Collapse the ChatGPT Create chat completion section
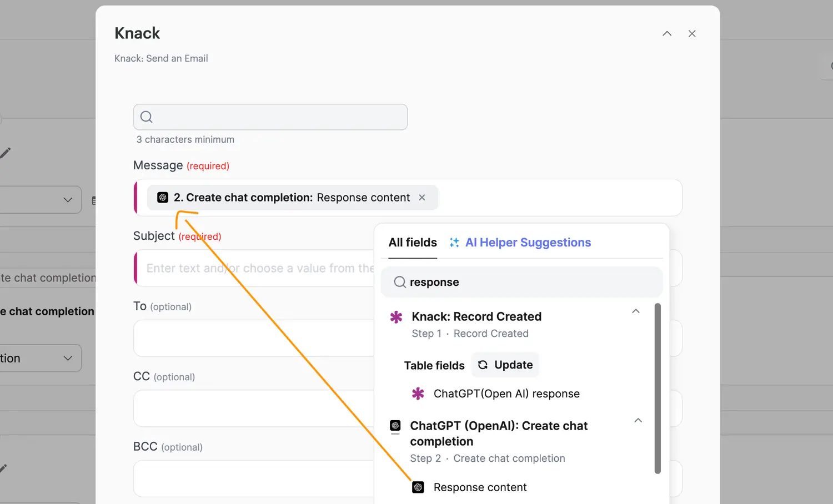This screenshot has width=833, height=504. [638, 421]
